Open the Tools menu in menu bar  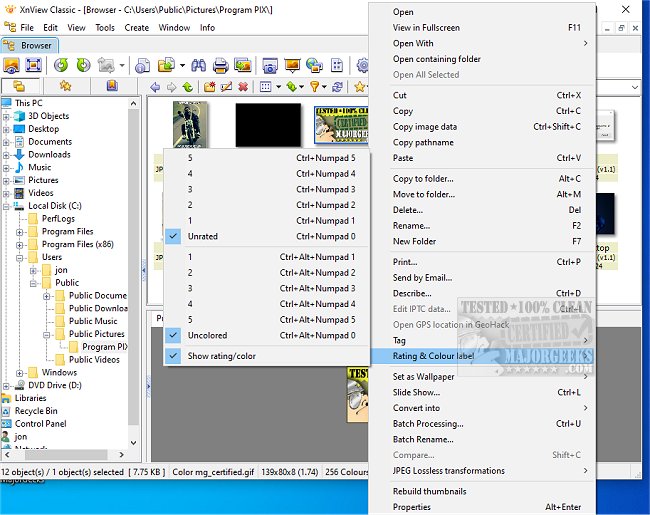click(105, 28)
